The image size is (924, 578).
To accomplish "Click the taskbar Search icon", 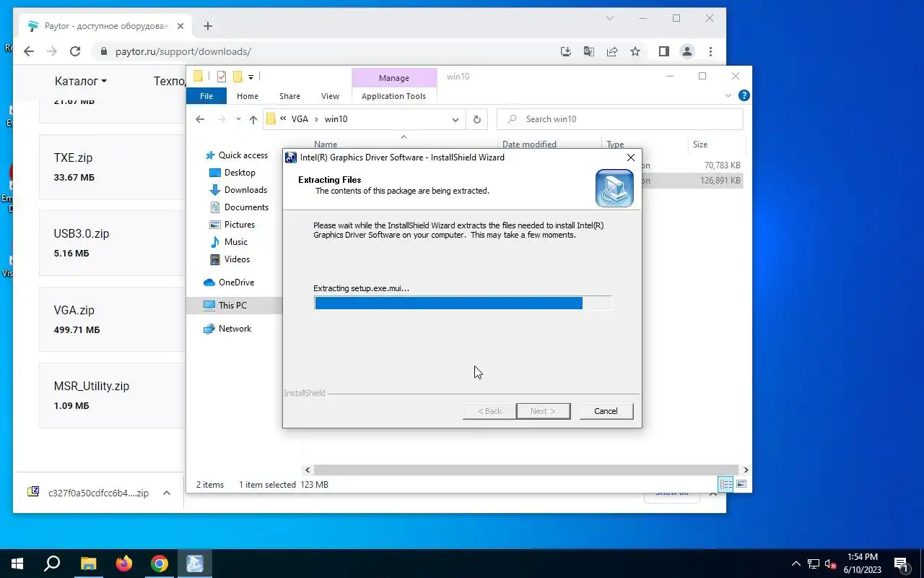I will click(53, 564).
